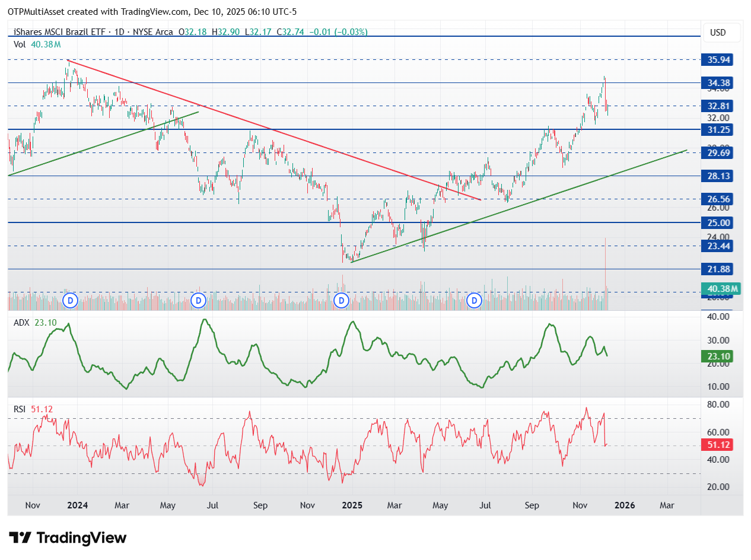This screenshot has width=751, height=560.
Task: Click the 23.44 price level label
Action: pyautogui.click(x=717, y=246)
